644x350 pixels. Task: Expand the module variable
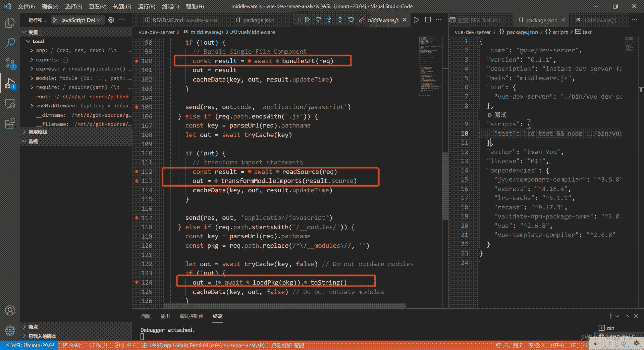(32, 78)
